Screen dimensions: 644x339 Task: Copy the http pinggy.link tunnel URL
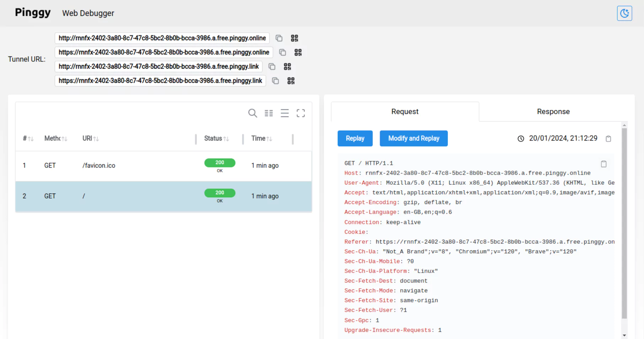pyautogui.click(x=272, y=66)
